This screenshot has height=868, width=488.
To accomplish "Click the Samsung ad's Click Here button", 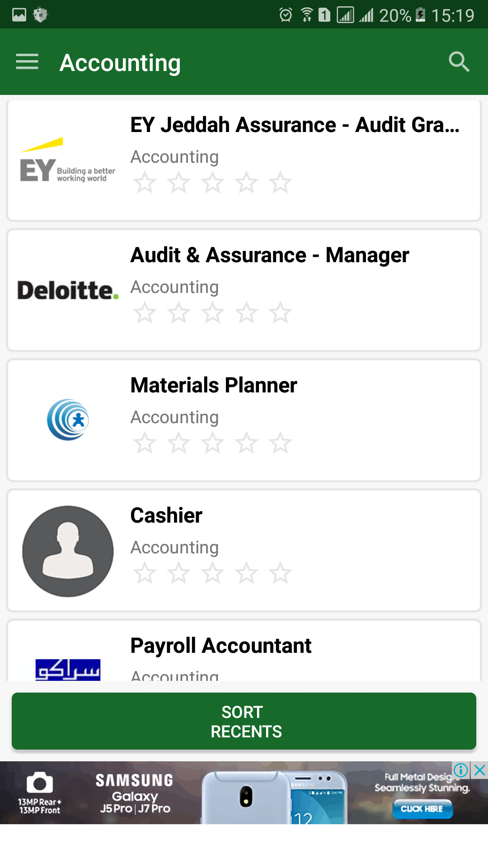I will point(422,809).
